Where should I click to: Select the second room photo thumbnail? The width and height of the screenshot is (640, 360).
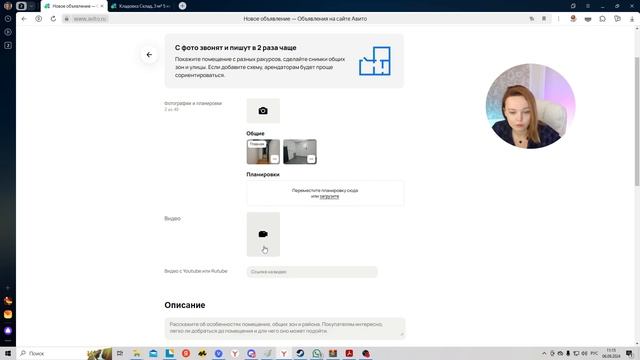click(x=300, y=151)
